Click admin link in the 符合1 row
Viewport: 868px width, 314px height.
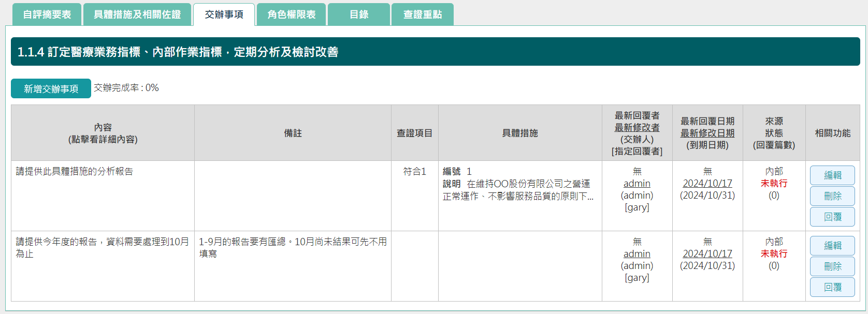coord(637,184)
